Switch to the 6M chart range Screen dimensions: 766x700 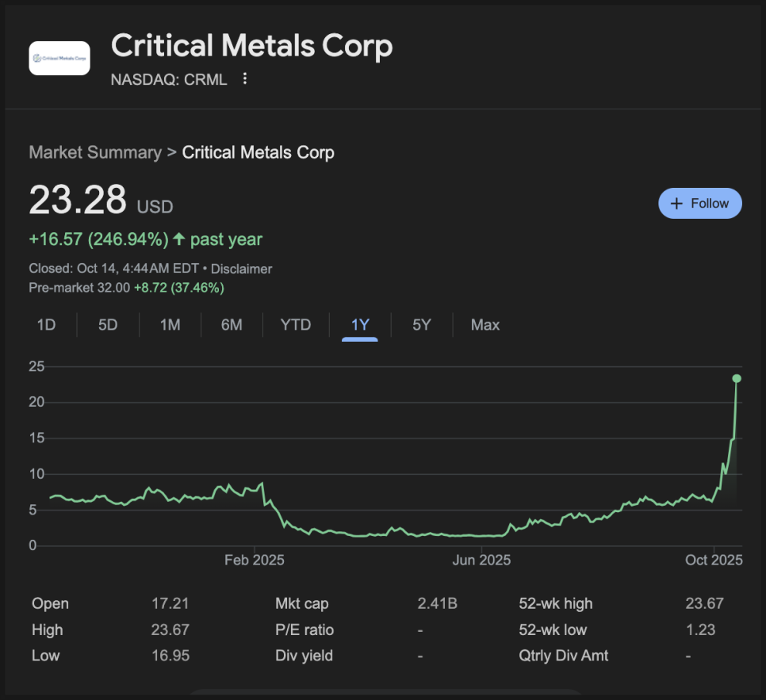[232, 325]
